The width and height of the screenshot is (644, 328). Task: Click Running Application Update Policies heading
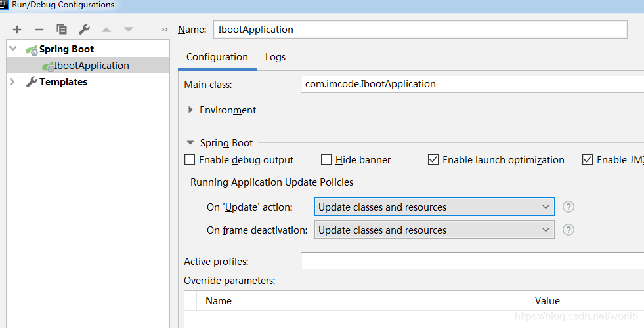click(272, 182)
